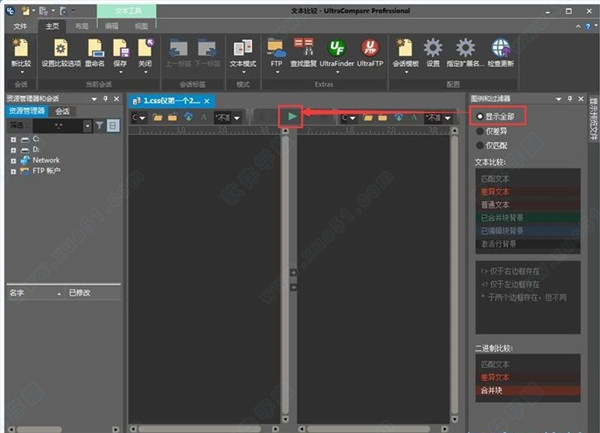
Task: Click the help question mark icon
Action: coord(588,26)
